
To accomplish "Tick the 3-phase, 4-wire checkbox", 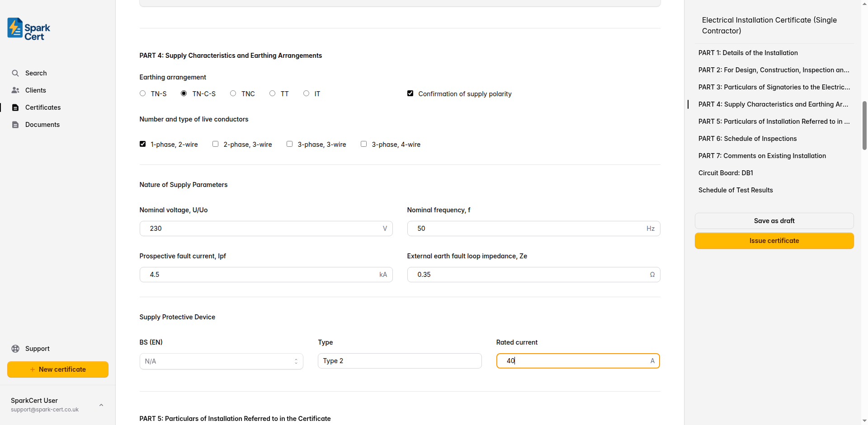I will [363, 144].
